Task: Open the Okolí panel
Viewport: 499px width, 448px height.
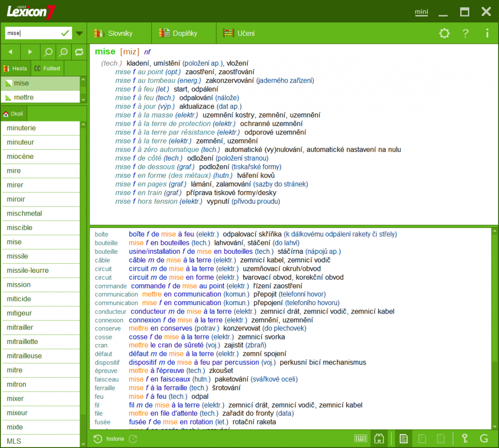Action: (13, 113)
